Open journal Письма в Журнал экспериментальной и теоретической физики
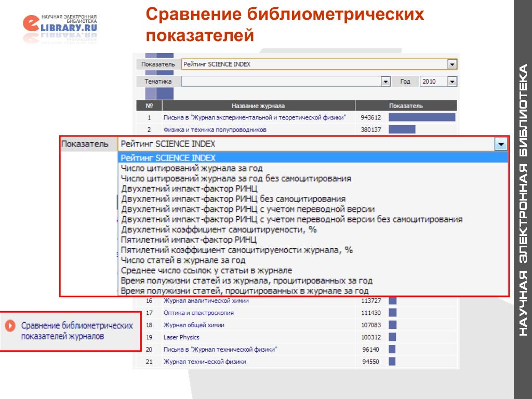532x399 pixels. click(x=255, y=117)
